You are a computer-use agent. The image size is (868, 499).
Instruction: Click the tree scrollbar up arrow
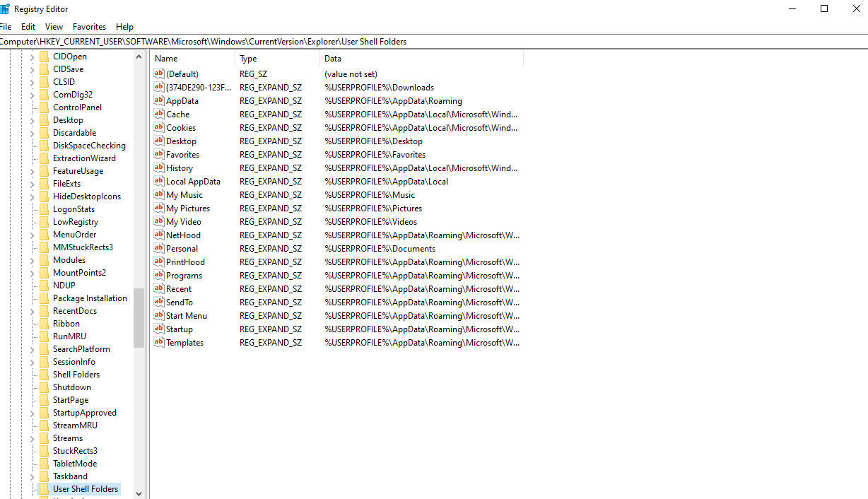tap(139, 57)
